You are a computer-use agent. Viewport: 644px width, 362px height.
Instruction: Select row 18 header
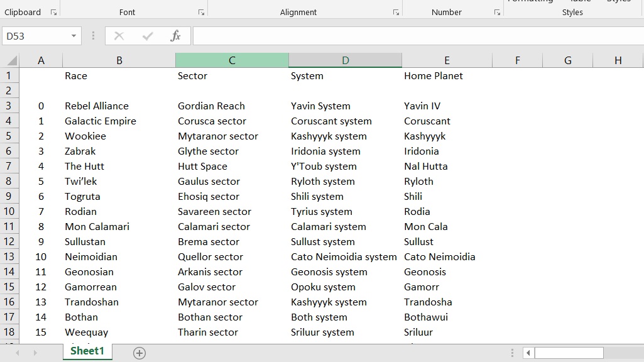point(9,332)
